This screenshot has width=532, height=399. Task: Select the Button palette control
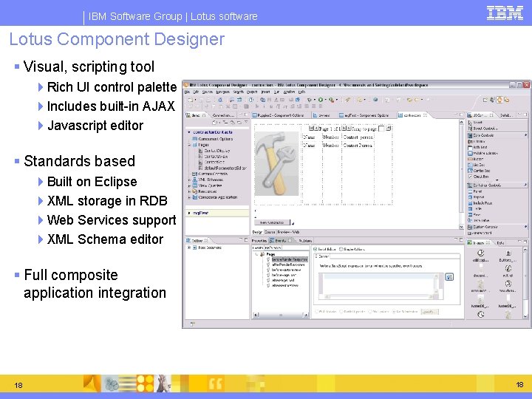(476, 159)
